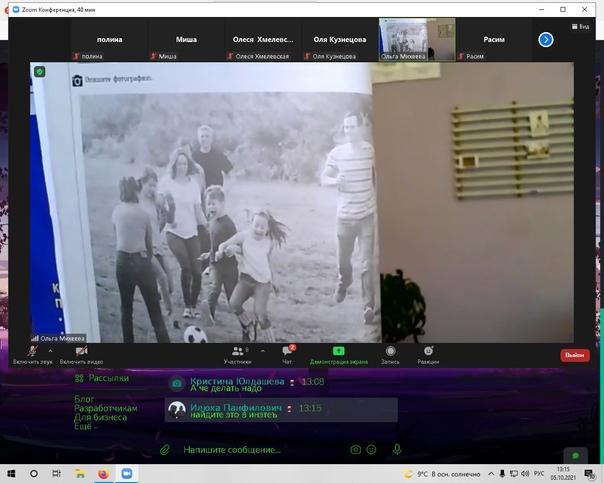Leave the meeting with red button
Viewport: 604px width, 483px height.
point(575,355)
